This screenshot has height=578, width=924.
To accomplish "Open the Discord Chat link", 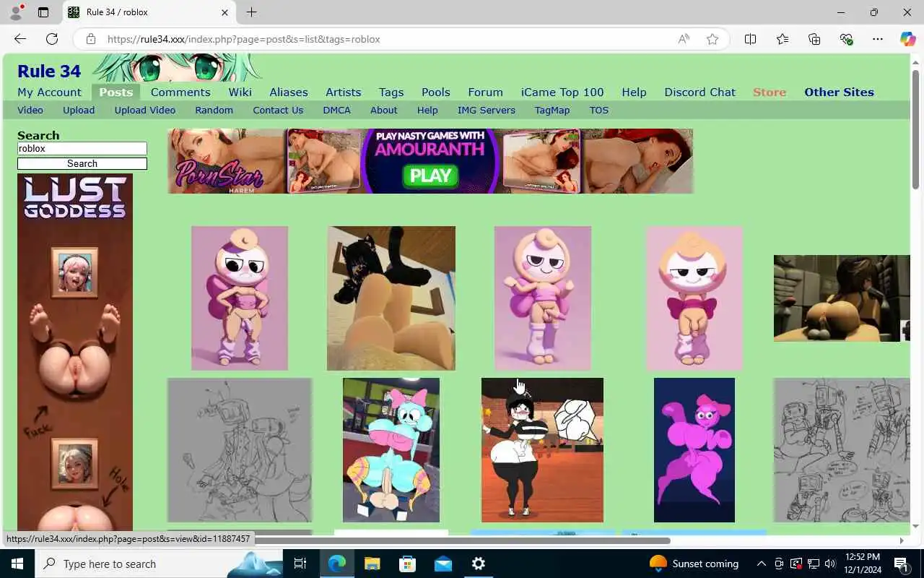I will pyautogui.click(x=699, y=92).
